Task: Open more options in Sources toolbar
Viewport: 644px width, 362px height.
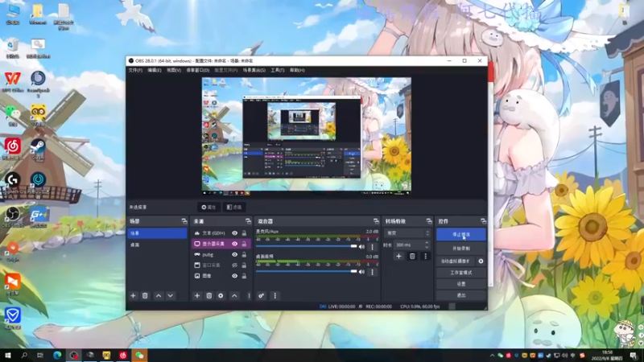Action: (249, 295)
